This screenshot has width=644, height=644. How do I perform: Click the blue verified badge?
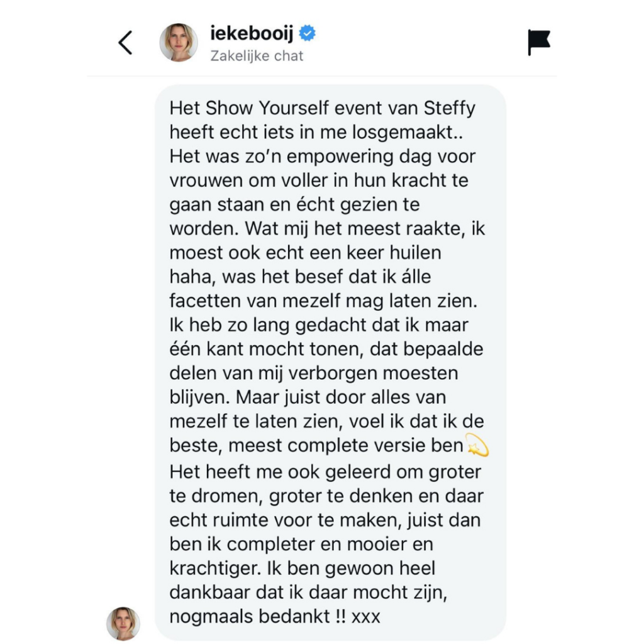(x=308, y=33)
